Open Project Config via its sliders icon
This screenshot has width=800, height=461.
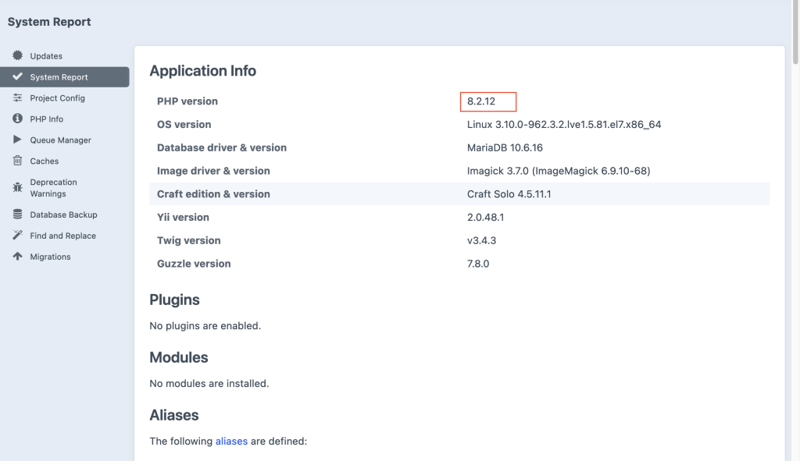coord(18,98)
